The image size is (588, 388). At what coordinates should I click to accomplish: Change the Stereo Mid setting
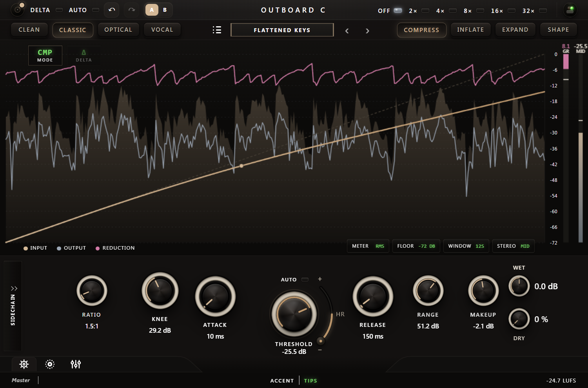pyautogui.click(x=513, y=246)
